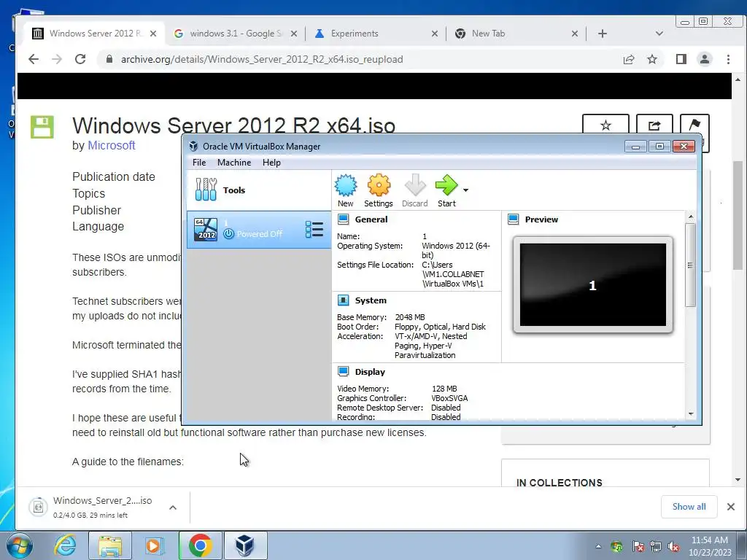
Task: Click the greyed Discard icon
Action: pyautogui.click(x=414, y=190)
